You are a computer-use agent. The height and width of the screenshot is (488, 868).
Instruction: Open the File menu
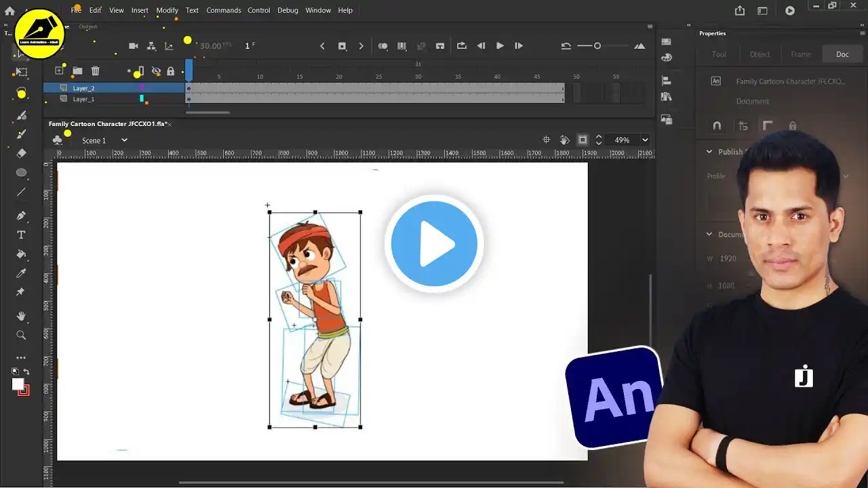coord(76,10)
